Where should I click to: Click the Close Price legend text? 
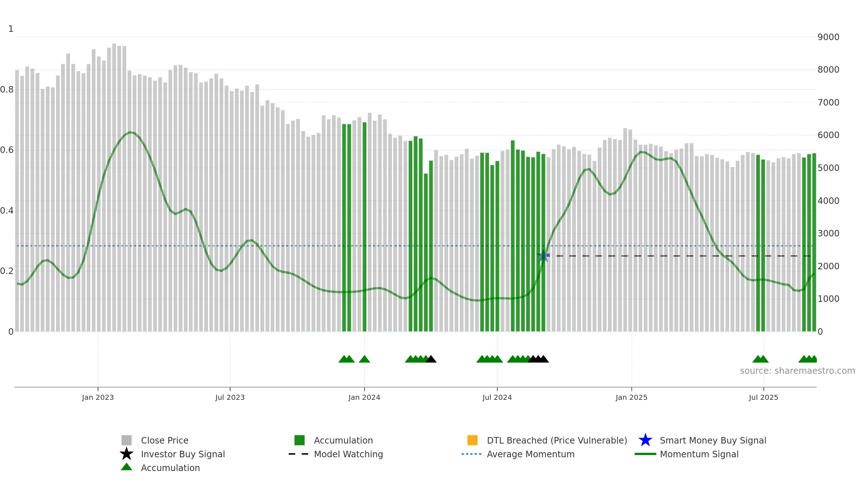tap(165, 440)
